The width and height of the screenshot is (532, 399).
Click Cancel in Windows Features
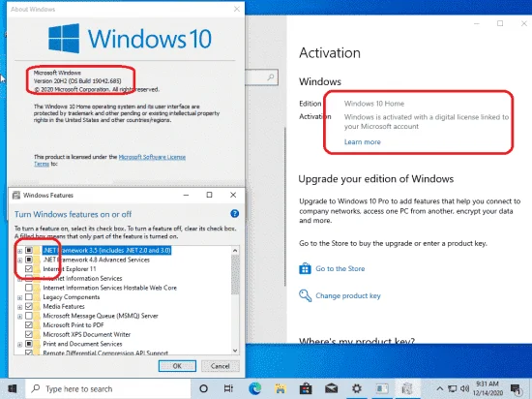coord(221,366)
